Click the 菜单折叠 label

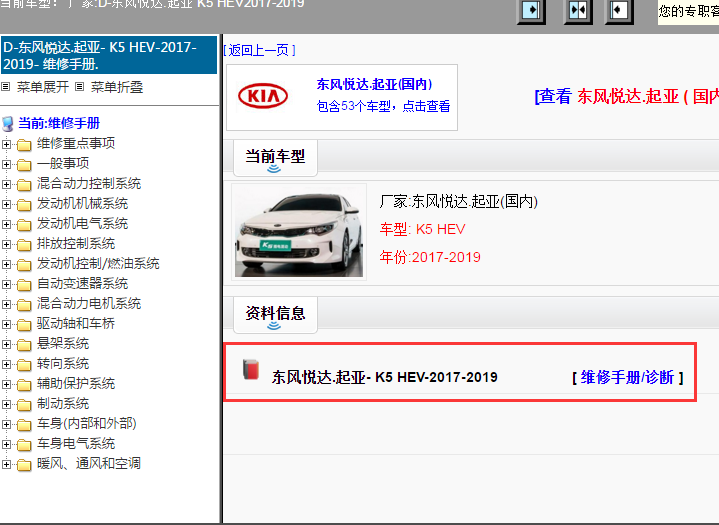point(117,87)
